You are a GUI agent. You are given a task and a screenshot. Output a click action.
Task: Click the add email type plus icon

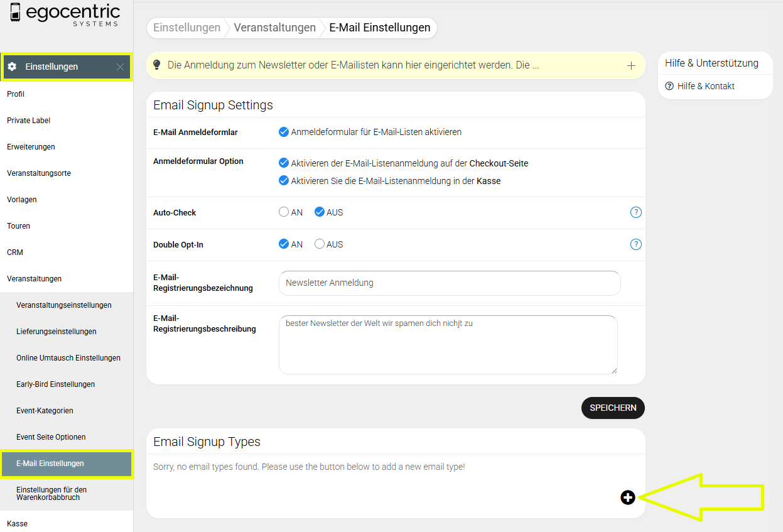click(628, 497)
